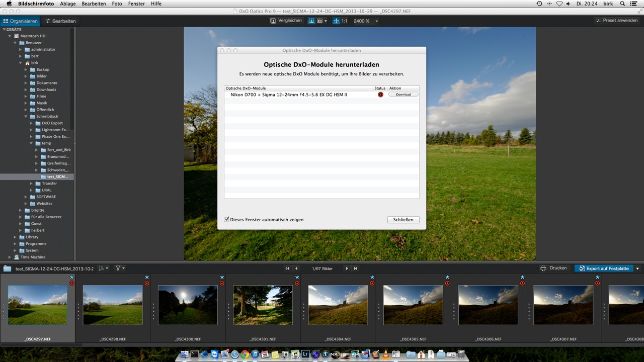This screenshot has height=362, width=644.
Task: Open the filmstrip sort order dropdown
Action: [x=103, y=268]
